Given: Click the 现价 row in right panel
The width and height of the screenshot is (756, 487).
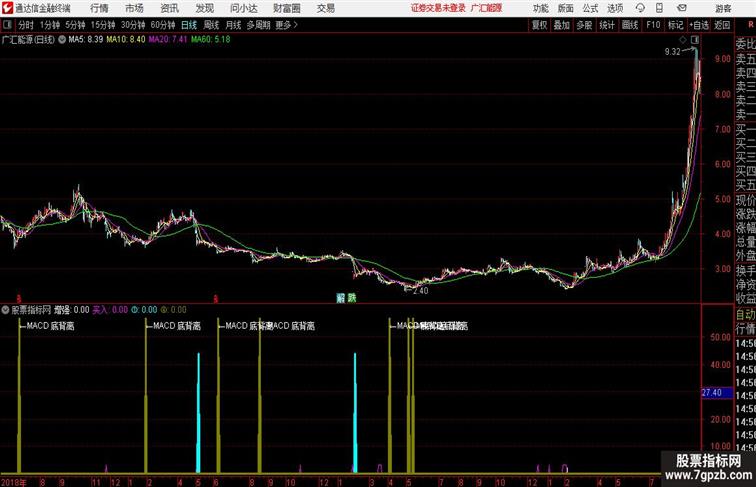Looking at the screenshot, I should (745, 200).
